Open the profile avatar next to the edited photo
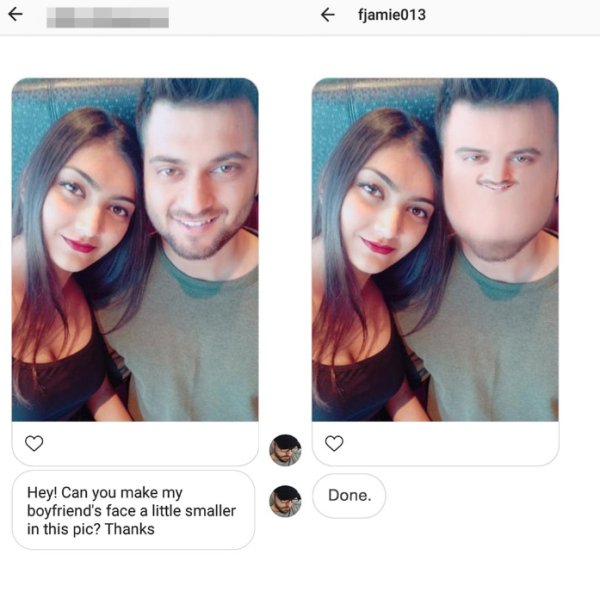Image resolution: width=600 pixels, height=598 pixels. (x=285, y=450)
